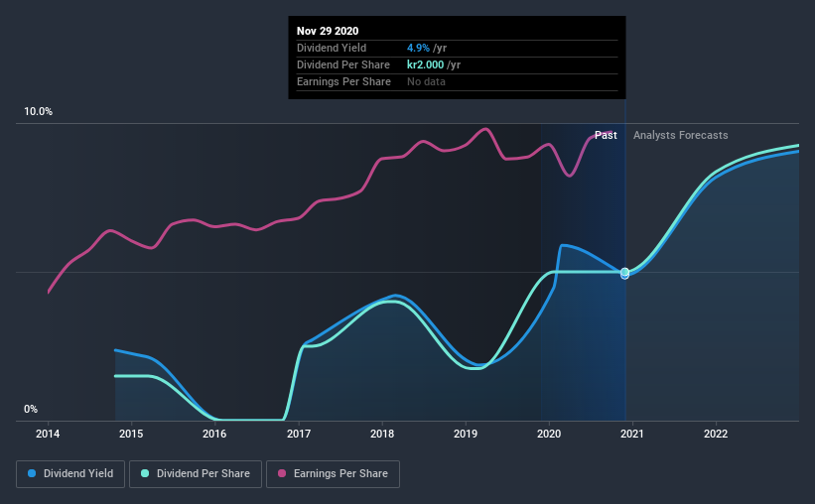Click the 2021 x-axis label
Image resolution: width=815 pixels, height=504 pixels.
coord(632,434)
